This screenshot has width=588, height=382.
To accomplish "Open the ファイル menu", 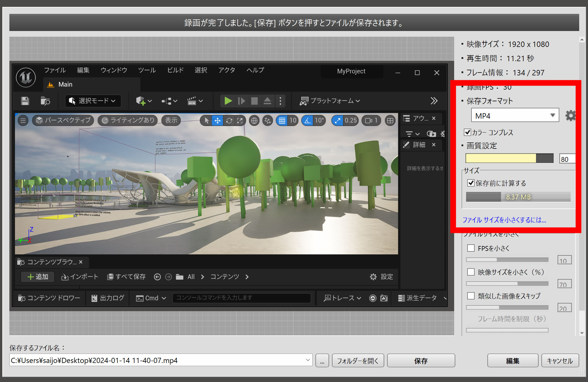I will tap(55, 70).
